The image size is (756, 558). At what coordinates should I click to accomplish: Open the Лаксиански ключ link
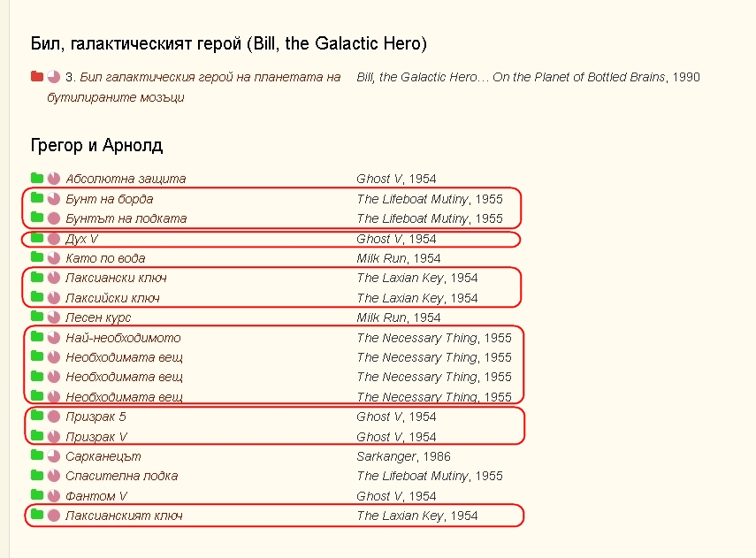point(116,278)
